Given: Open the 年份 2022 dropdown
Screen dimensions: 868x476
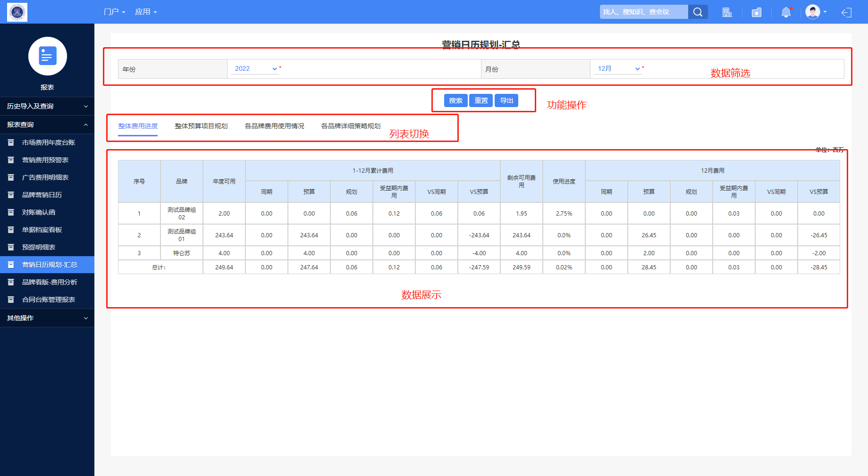Looking at the screenshot, I should coord(255,69).
